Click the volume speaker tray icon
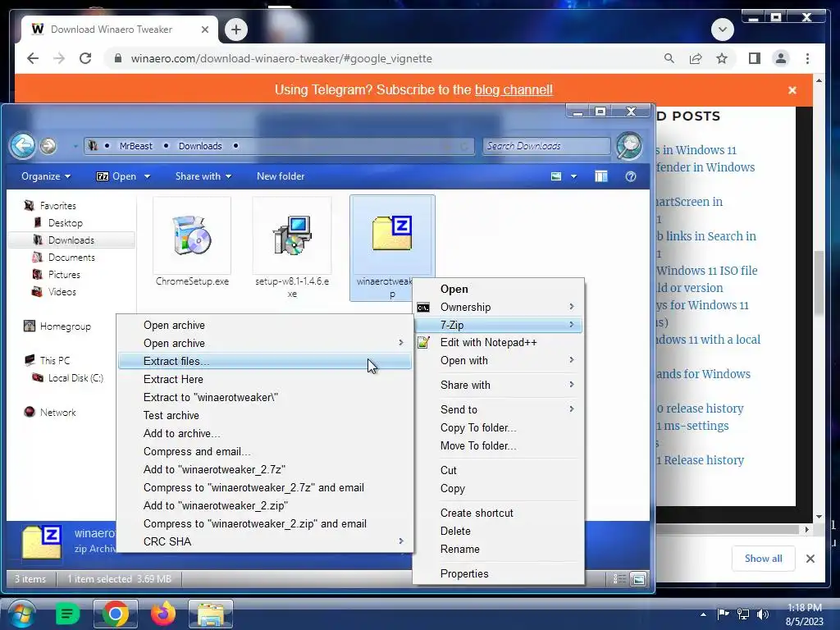The width and height of the screenshot is (840, 630). click(763, 614)
